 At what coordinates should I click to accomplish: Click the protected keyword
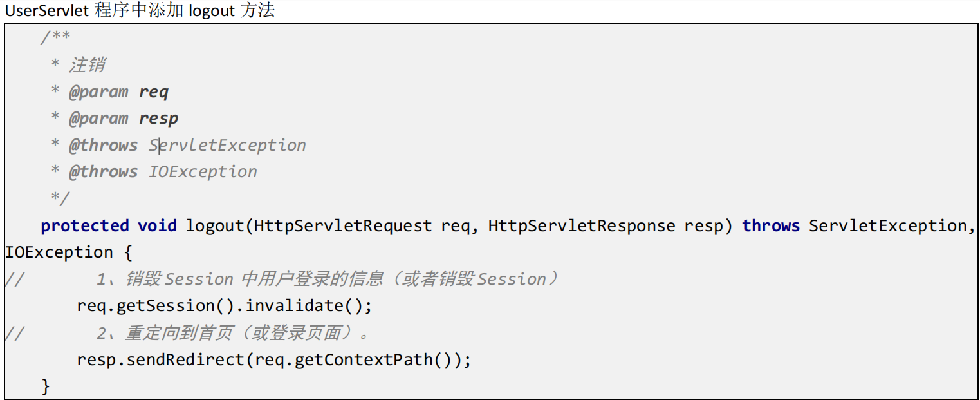[x=85, y=226]
